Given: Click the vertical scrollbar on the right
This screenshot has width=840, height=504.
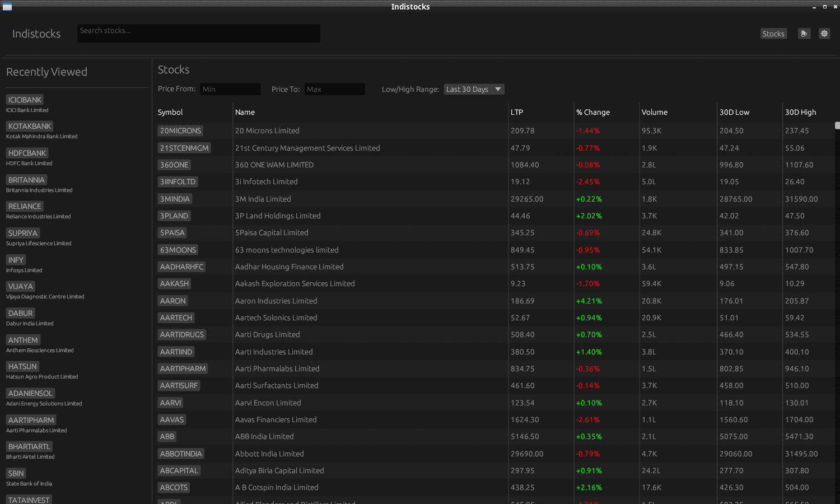Looking at the screenshot, I should tap(837, 124).
